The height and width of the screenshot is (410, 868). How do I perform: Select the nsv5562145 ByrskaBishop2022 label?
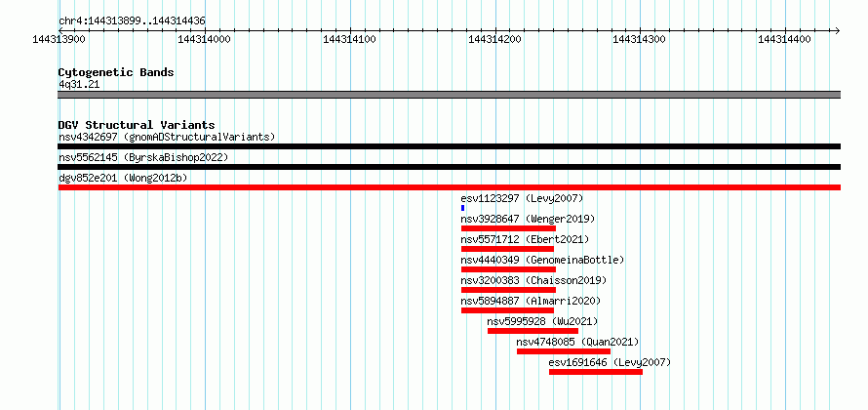pyautogui.click(x=143, y=157)
